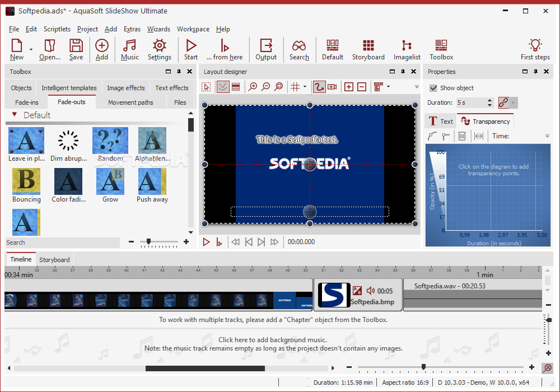Uncheck the Show object checkbox
Image resolution: width=560 pixels, height=392 pixels.
click(433, 88)
